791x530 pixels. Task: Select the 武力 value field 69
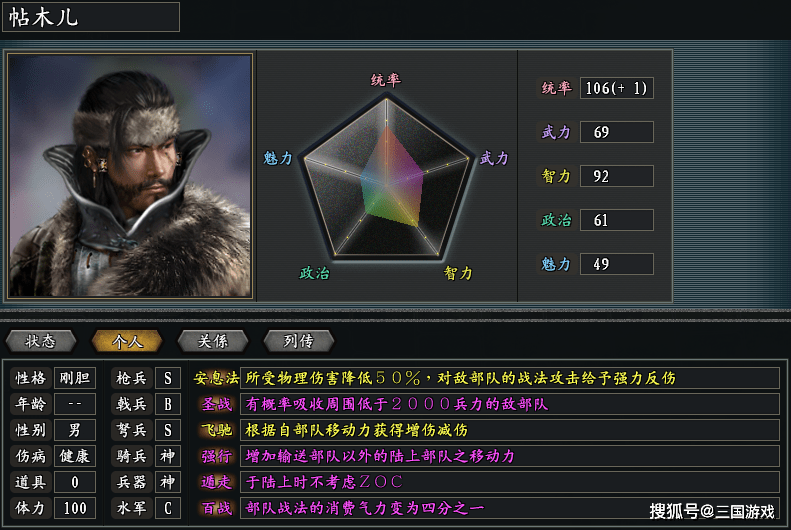(616, 132)
